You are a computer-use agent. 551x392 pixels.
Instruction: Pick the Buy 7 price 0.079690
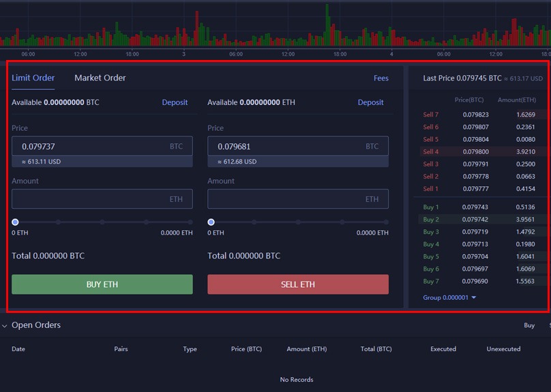(x=475, y=282)
